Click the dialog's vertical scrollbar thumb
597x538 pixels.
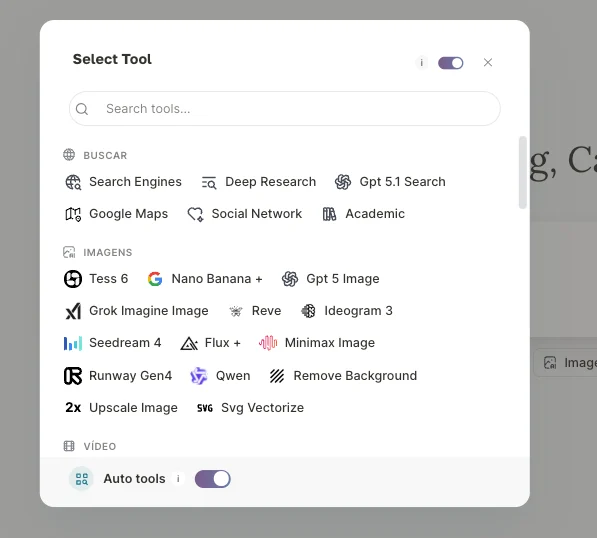(523, 172)
